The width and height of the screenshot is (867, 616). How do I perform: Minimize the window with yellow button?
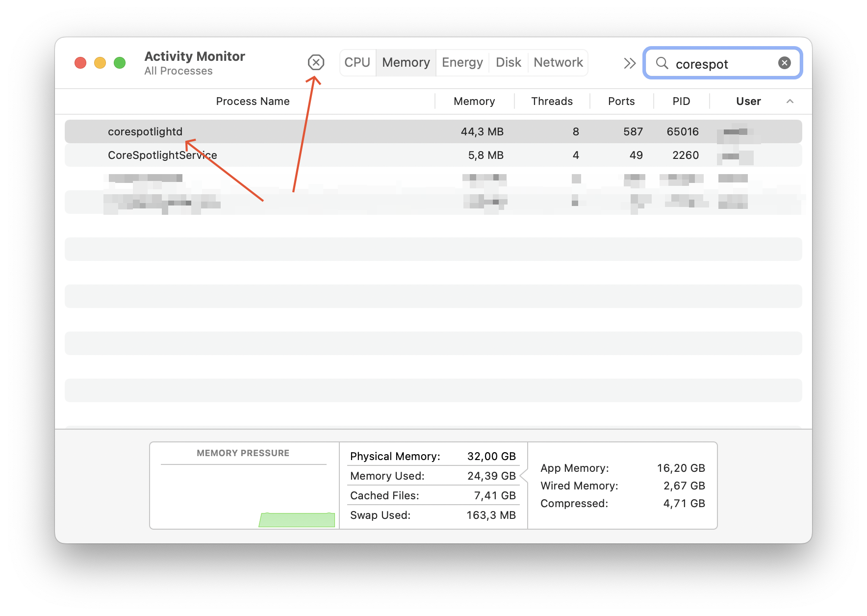pyautogui.click(x=100, y=63)
